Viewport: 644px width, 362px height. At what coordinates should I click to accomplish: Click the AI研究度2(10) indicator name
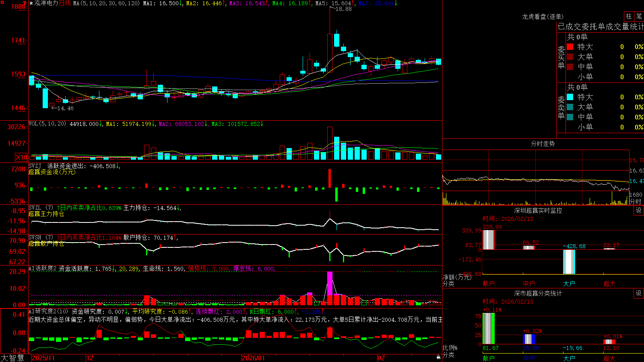click(48, 312)
